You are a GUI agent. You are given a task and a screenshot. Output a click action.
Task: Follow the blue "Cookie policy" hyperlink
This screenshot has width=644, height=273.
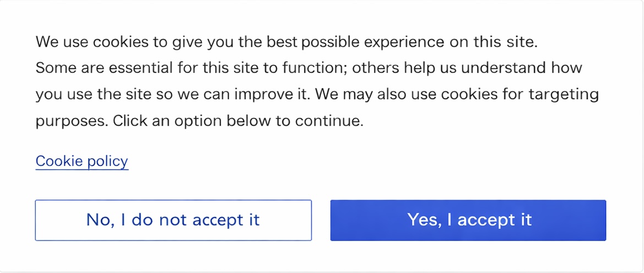tap(82, 161)
